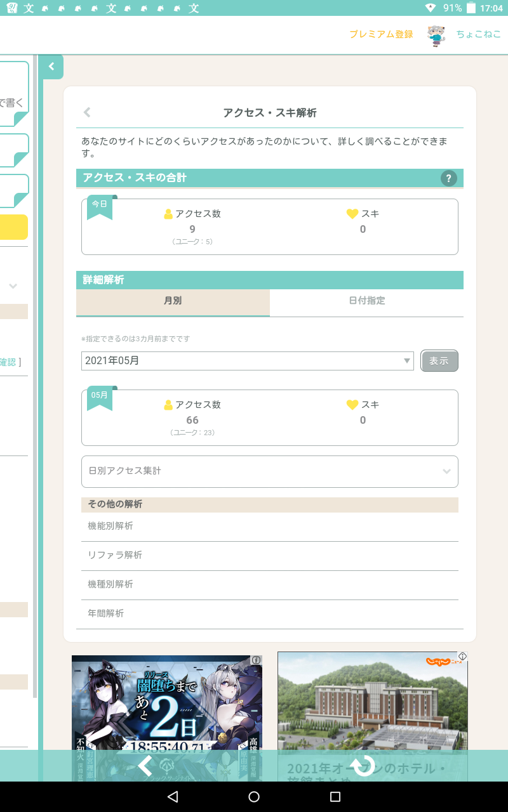Click the その他の解析 header
The width and height of the screenshot is (508, 812).
click(x=270, y=505)
